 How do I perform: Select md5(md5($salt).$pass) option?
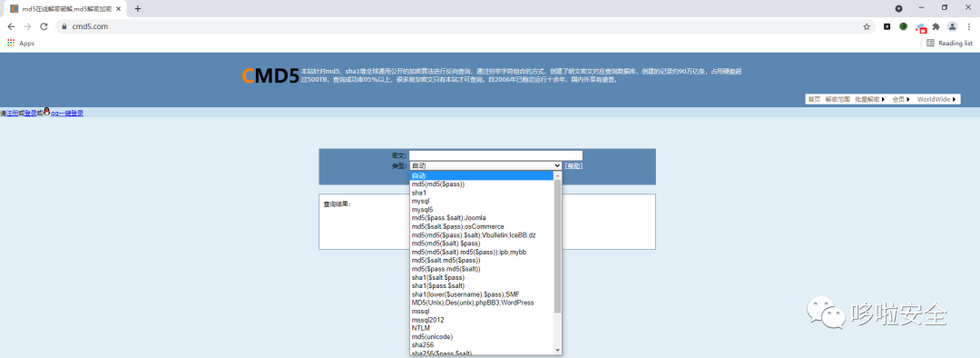(x=482, y=244)
